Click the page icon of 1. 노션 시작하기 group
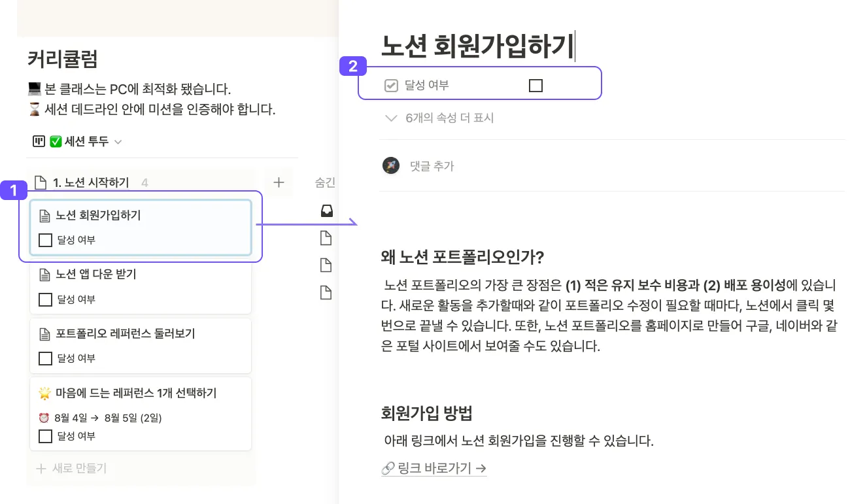Screen dimensions: 850x504 coord(41,182)
